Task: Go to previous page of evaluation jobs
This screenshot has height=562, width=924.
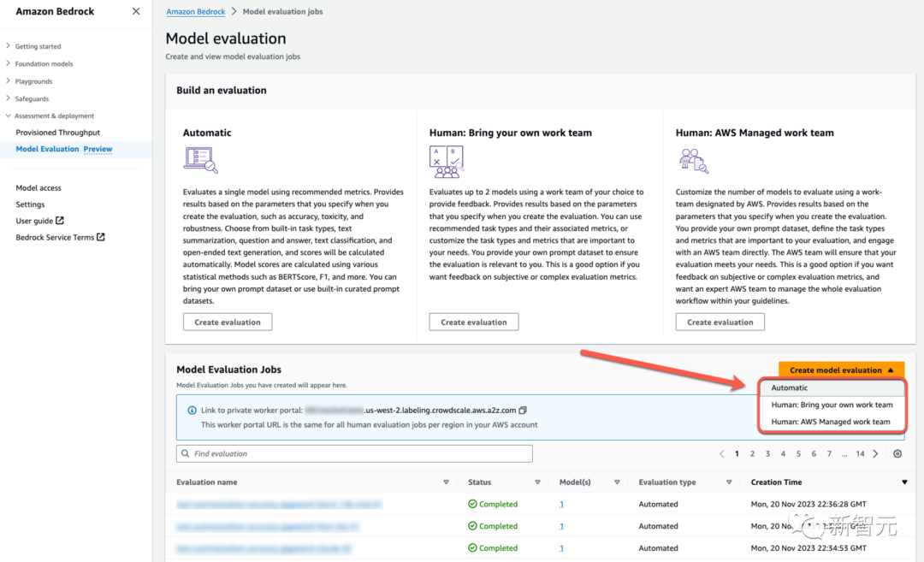Action: [x=721, y=454]
